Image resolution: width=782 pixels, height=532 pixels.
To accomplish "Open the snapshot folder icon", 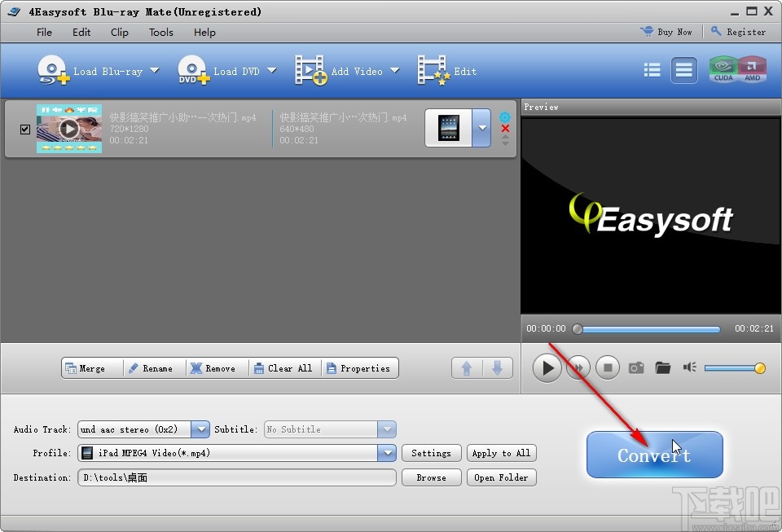I will tap(663, 368).
